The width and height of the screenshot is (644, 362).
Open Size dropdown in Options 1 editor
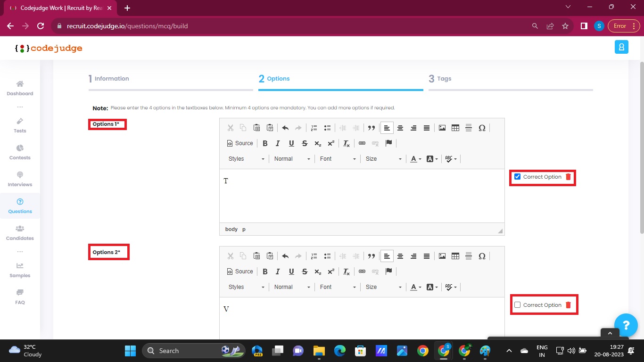coord(383,159)
